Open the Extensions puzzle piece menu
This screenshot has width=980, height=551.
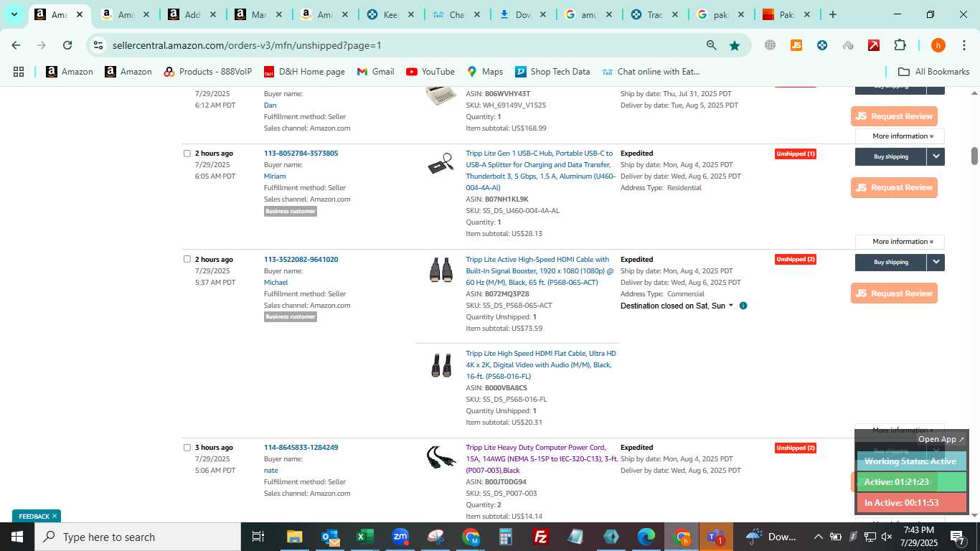[x=900, y=45]
